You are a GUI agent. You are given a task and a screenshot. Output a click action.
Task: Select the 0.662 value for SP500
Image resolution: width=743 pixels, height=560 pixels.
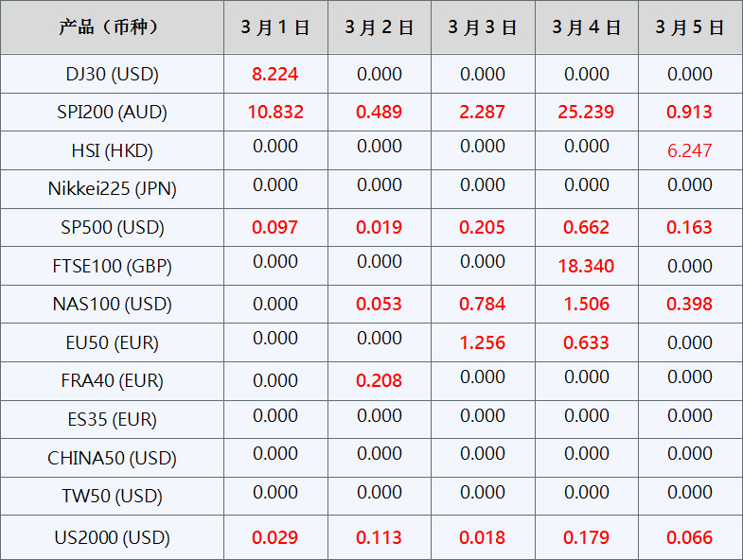(586, 227)
